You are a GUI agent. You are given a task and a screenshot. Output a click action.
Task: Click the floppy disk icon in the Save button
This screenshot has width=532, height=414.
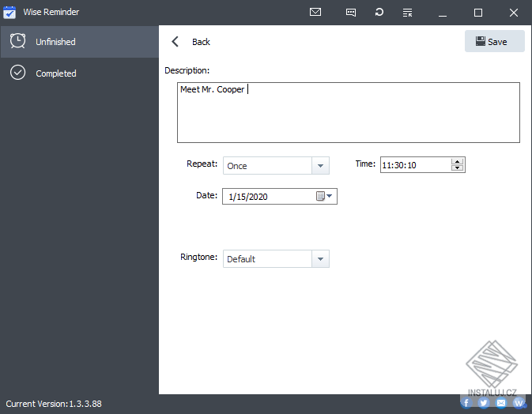[480, 41]
